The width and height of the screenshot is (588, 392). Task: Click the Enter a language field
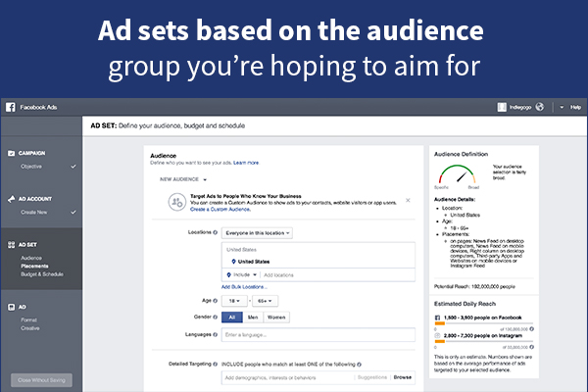[x=318, y=335]
